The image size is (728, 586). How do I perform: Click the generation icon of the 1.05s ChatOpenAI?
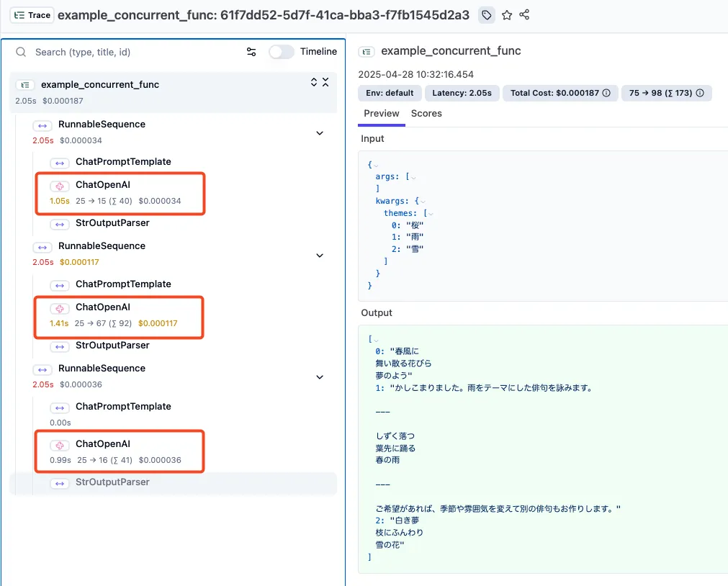coord(60,186)
